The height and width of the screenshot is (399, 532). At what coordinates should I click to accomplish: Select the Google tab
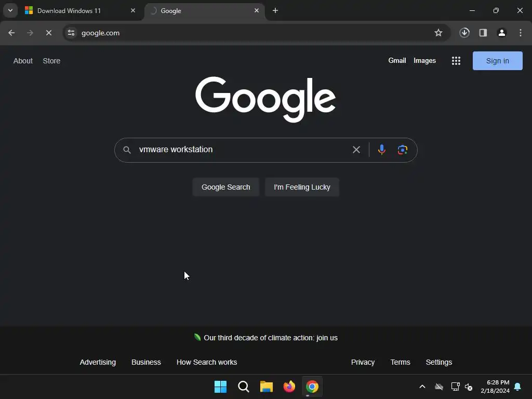point(205,10)
